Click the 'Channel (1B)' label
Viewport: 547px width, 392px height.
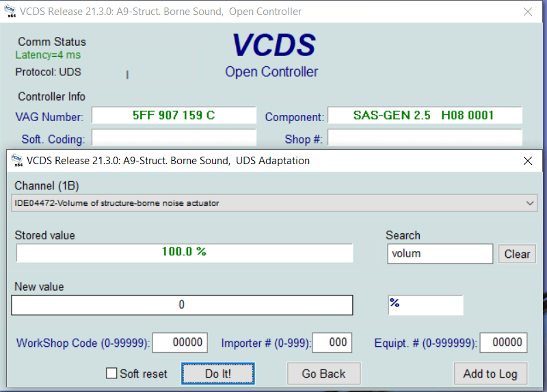tap(46, 185)
